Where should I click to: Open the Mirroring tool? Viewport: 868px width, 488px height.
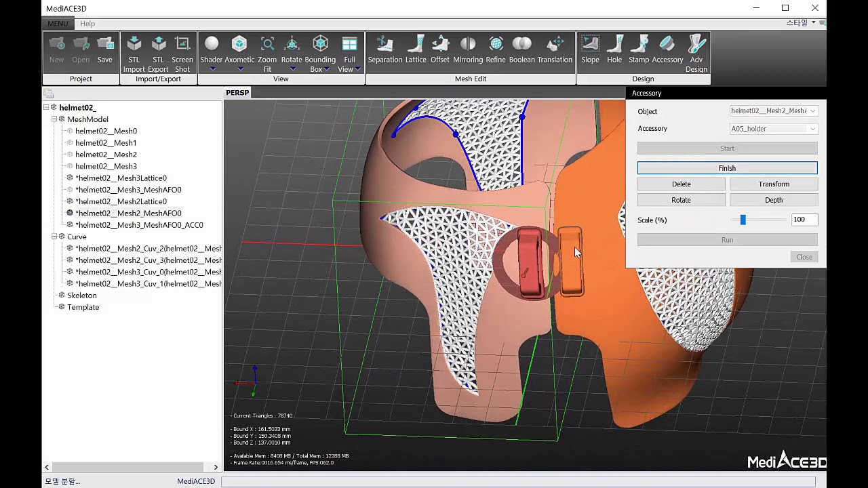click(x=468, y=51)
